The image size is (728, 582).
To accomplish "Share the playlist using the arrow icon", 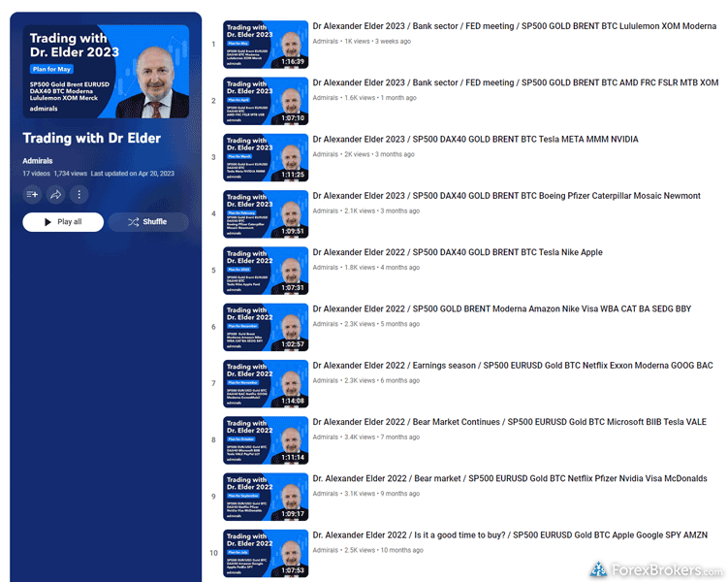I will click(x=55, y=194).
